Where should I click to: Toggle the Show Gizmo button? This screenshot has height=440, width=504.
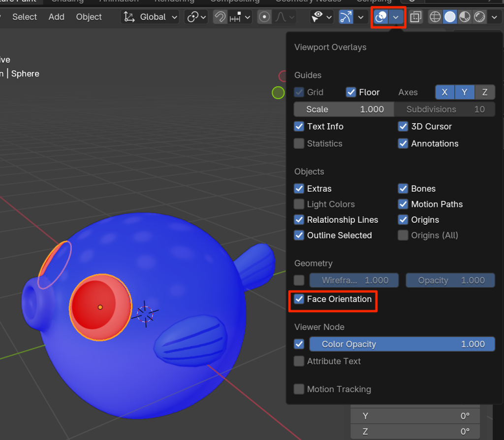(346, 17)
